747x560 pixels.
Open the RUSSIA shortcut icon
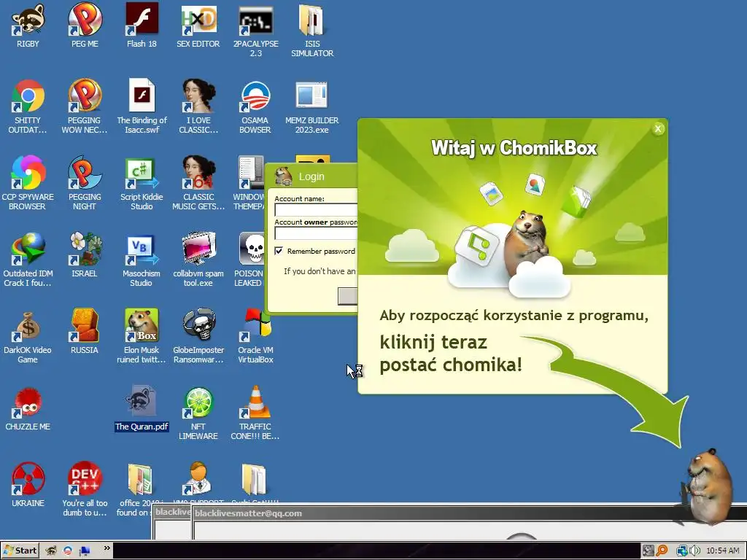coord(85,326)
